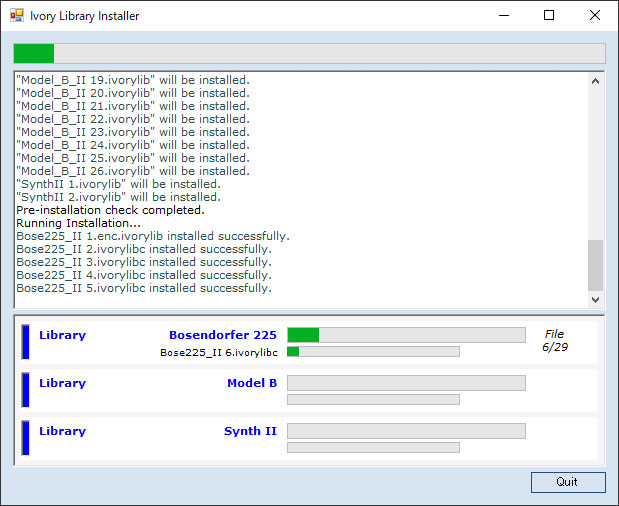Click log line "Model_B_II 25.ivorylib" will be installed
This screenshot has width=619, height=506.
point(133,158)
